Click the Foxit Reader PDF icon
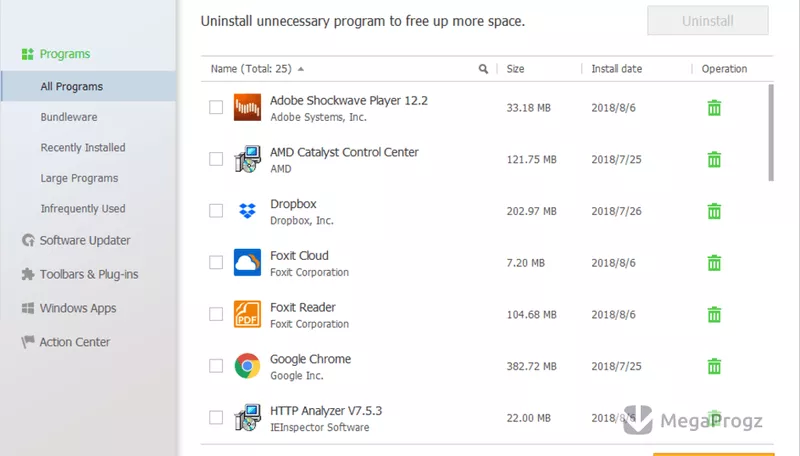This screenshot has height=456, width=800. click(247, 314)
